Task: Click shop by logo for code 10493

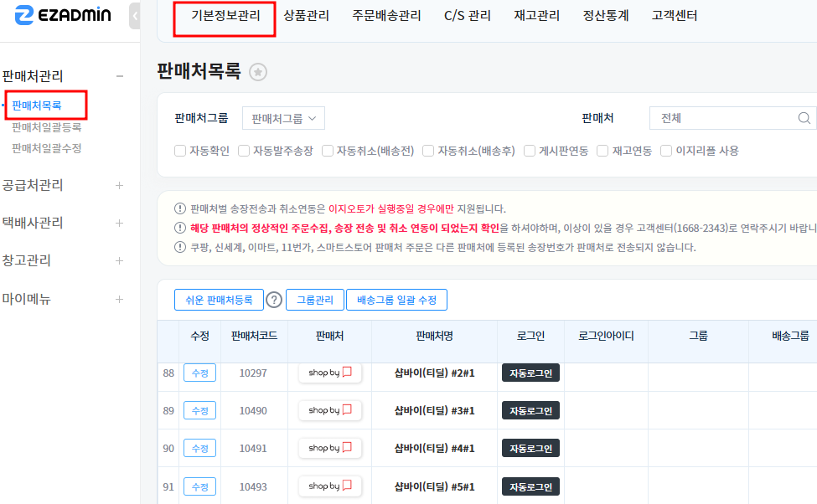Action: click(x=330, y=486)
